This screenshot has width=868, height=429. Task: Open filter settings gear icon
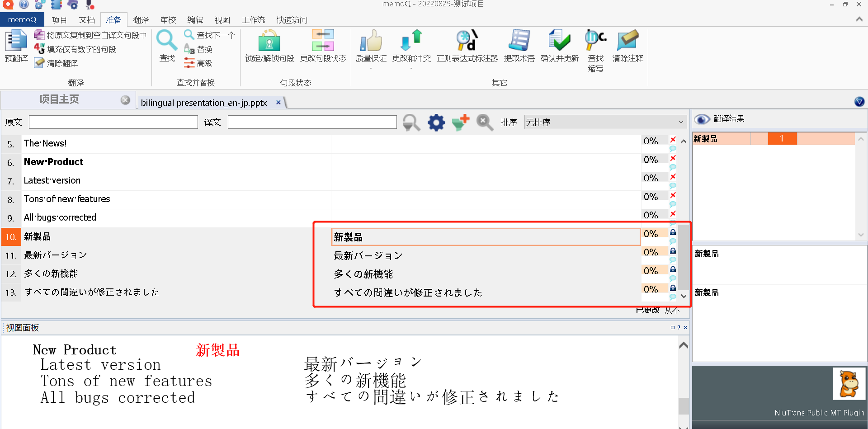click(x=436, y=122)
